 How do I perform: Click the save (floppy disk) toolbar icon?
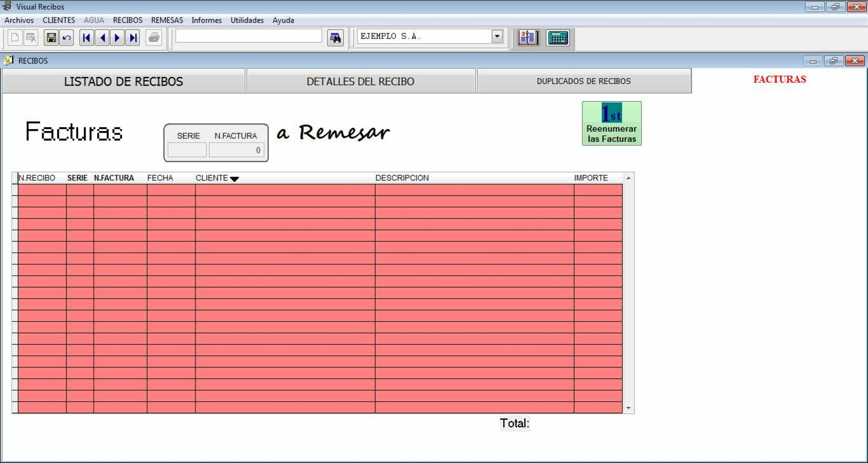point(51,38)
